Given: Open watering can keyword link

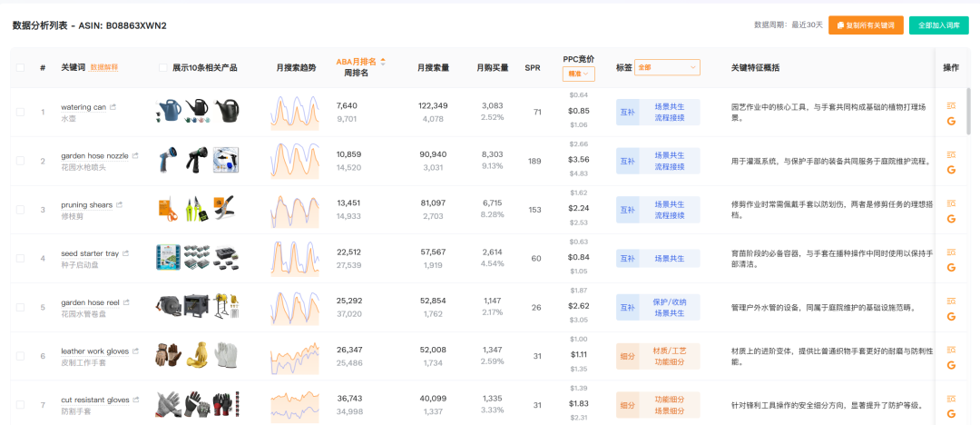Looking at the screenshot, I should click(x=83, y=107).
